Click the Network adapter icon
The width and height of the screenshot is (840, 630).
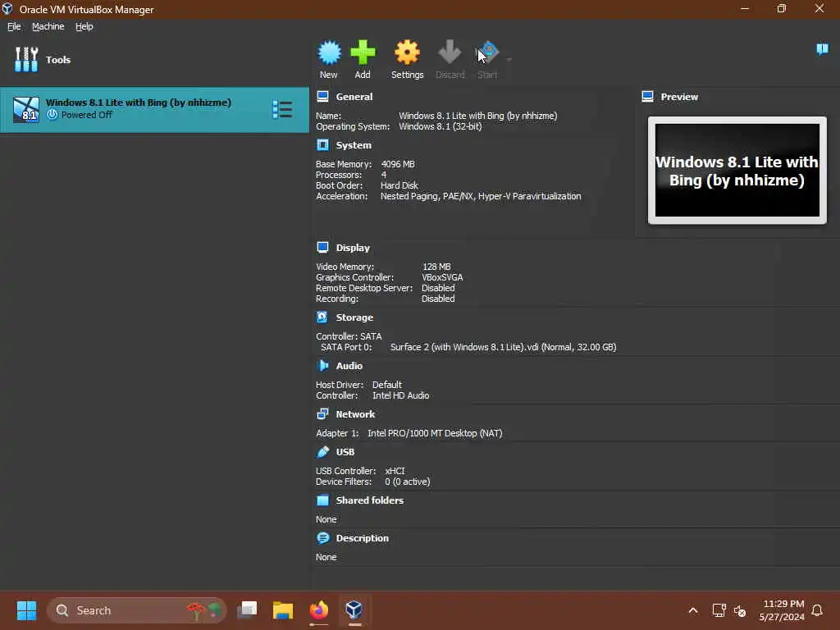(x=322, y=413)
